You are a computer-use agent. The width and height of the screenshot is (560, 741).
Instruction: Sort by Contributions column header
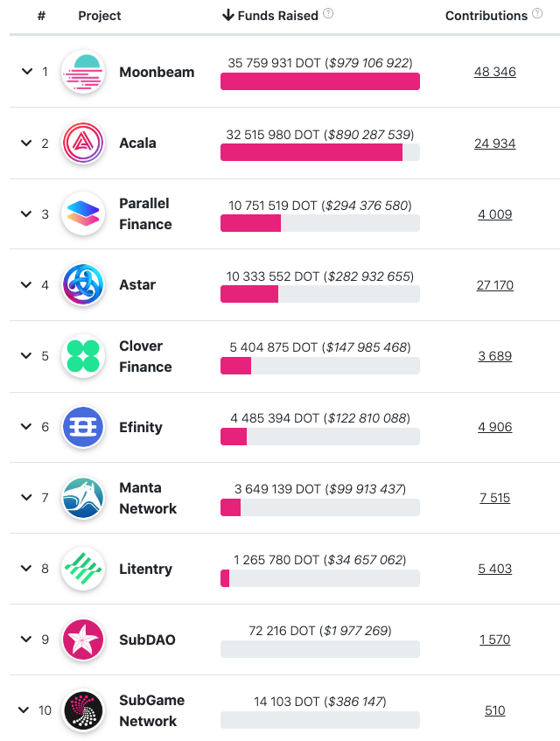pyautogui.click(x=486, y=16)
